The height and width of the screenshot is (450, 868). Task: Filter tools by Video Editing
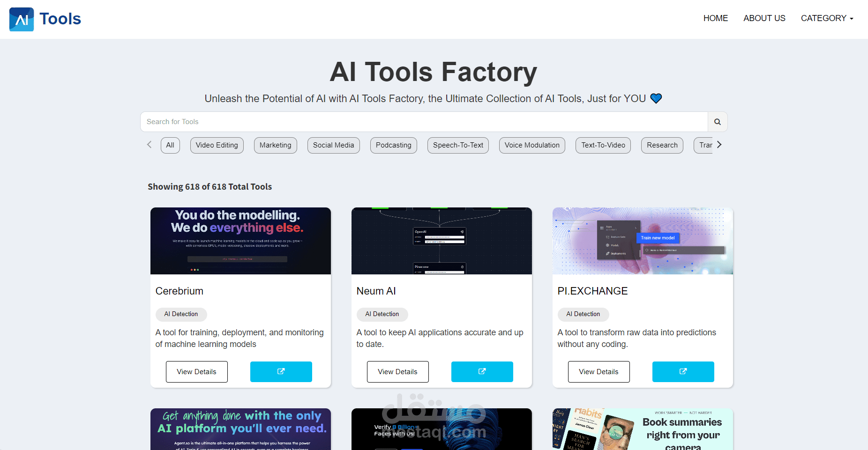pyautogui.click(x=217, y=145)
